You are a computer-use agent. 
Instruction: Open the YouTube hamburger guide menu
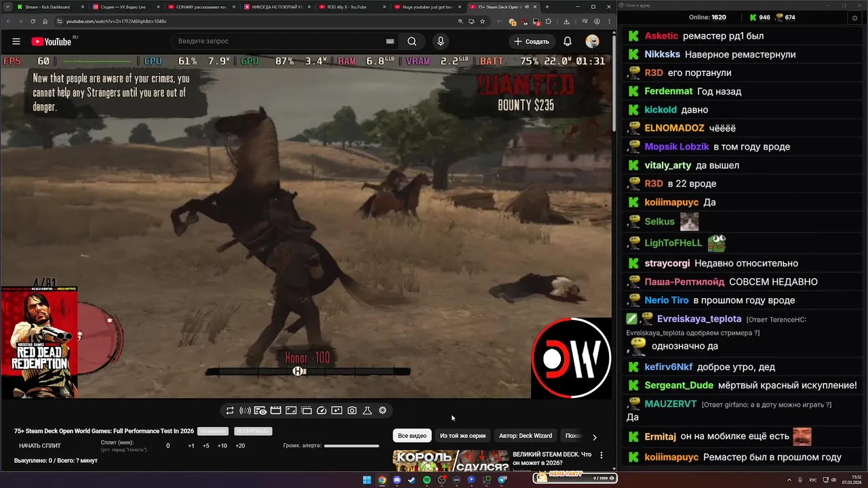[16, 41]
